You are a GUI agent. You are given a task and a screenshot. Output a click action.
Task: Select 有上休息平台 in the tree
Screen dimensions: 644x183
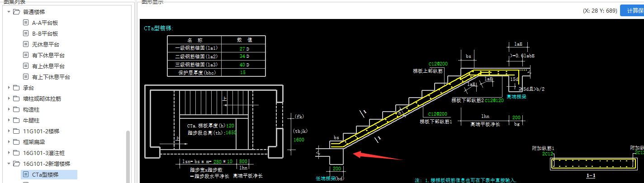click(48, 66)
